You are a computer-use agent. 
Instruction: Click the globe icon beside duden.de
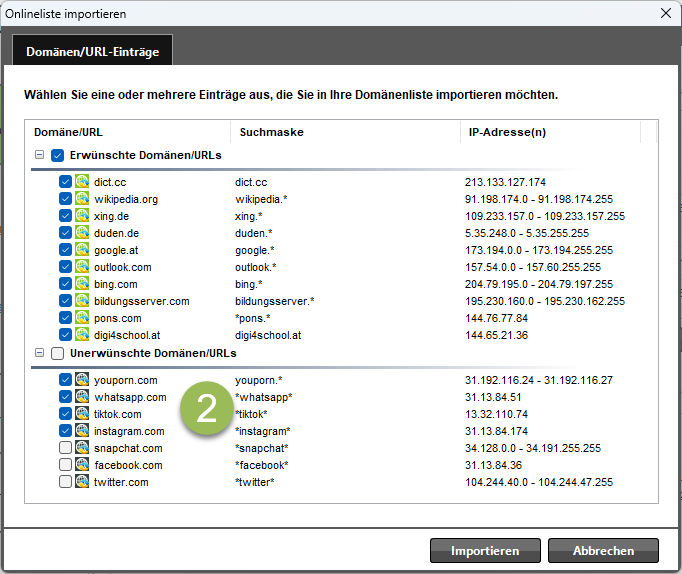82,233
